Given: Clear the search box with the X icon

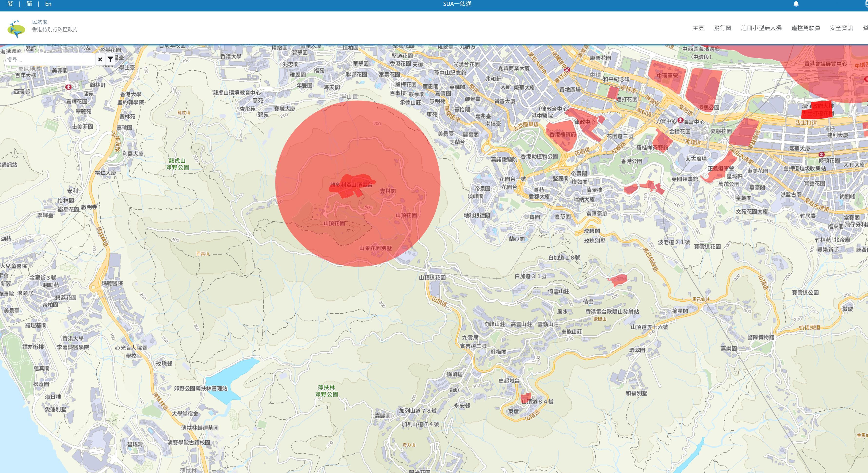Looking at the screenshot, I should [x=100, y=60].
